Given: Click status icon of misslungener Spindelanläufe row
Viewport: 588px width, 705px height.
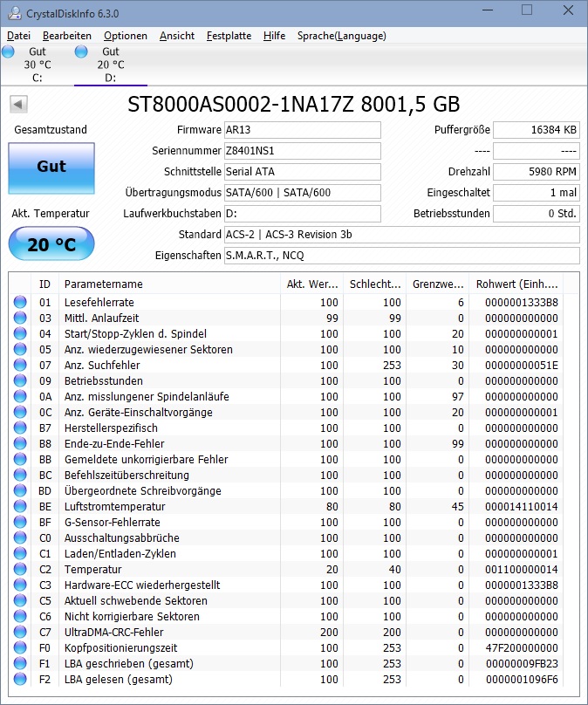Looking at the screenshot, I should [20, 396].
